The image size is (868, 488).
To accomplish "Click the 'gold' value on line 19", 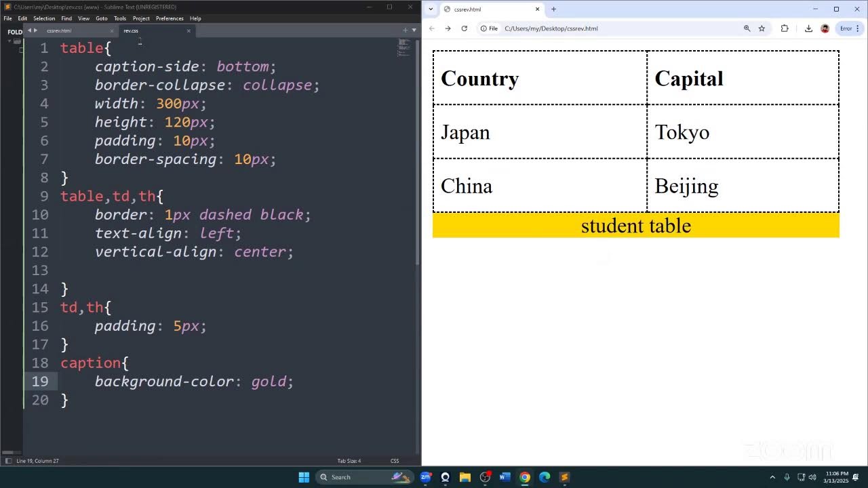I will [269, 382].
